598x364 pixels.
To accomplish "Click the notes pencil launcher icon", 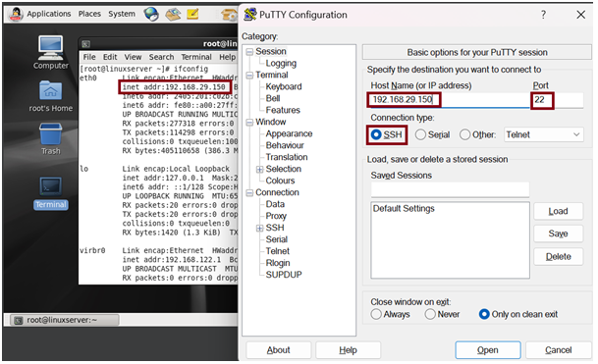I will pos(192,14).
